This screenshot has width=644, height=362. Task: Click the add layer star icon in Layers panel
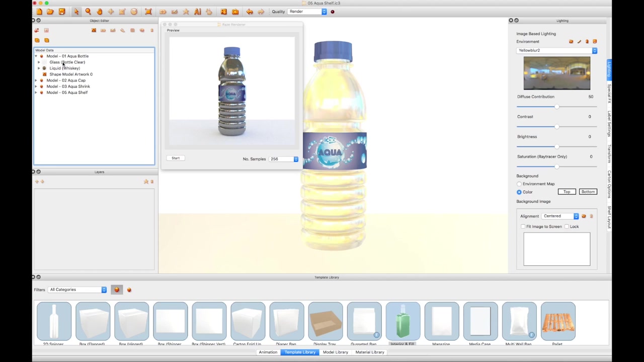tap(146, 182)
